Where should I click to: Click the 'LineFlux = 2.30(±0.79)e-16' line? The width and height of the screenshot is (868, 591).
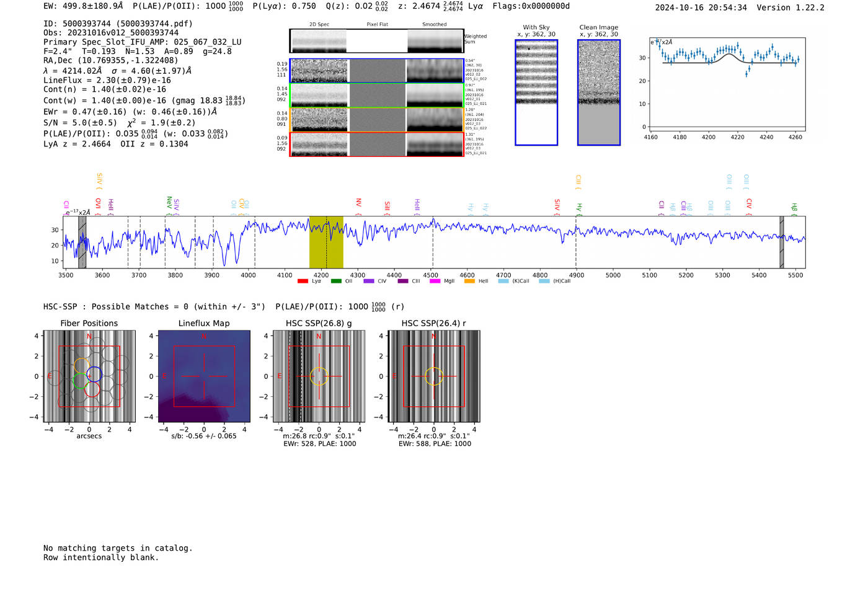(107, 80)
